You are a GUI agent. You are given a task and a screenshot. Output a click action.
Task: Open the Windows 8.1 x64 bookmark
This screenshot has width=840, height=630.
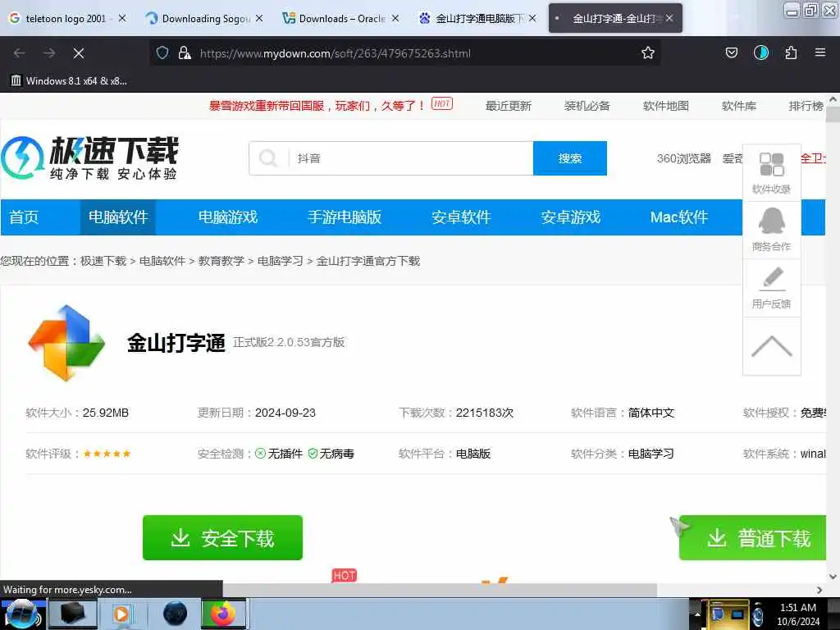tap(69, 81)
